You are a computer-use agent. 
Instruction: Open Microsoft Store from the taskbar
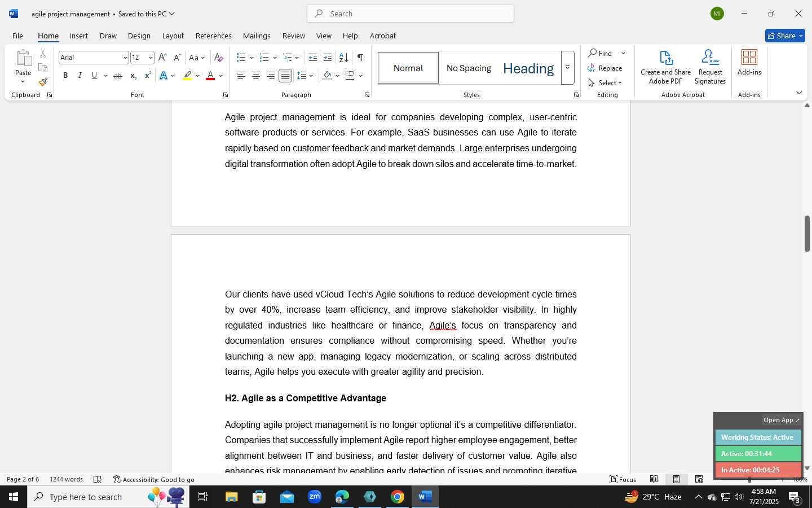259,497
